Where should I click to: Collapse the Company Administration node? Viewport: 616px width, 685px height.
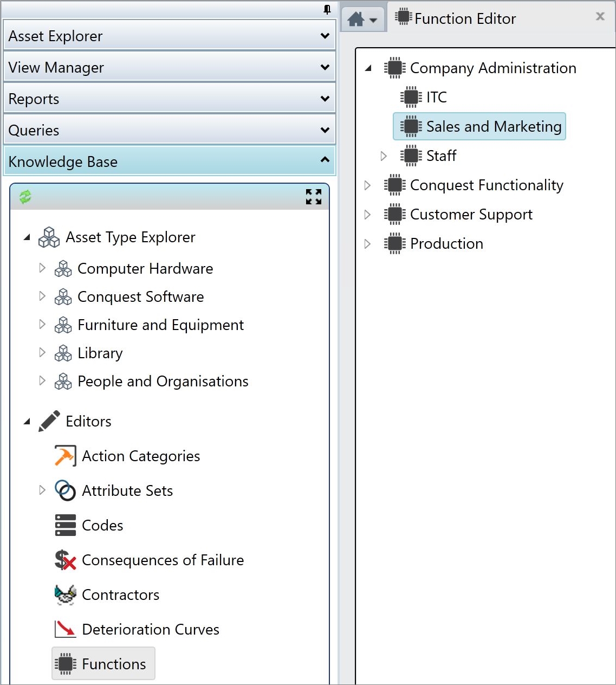click(368, 68)
